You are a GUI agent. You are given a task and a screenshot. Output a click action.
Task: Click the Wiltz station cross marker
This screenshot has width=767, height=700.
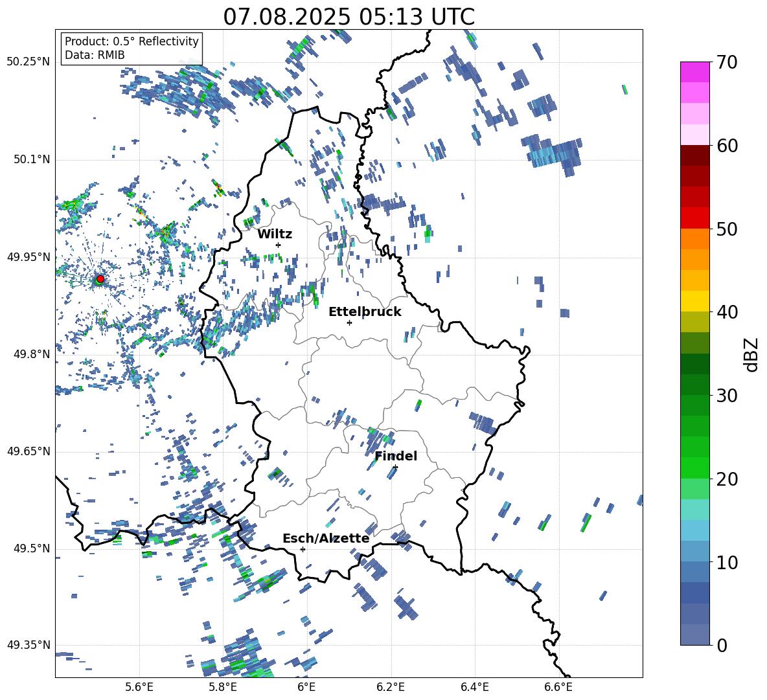[x=279, y=245]
